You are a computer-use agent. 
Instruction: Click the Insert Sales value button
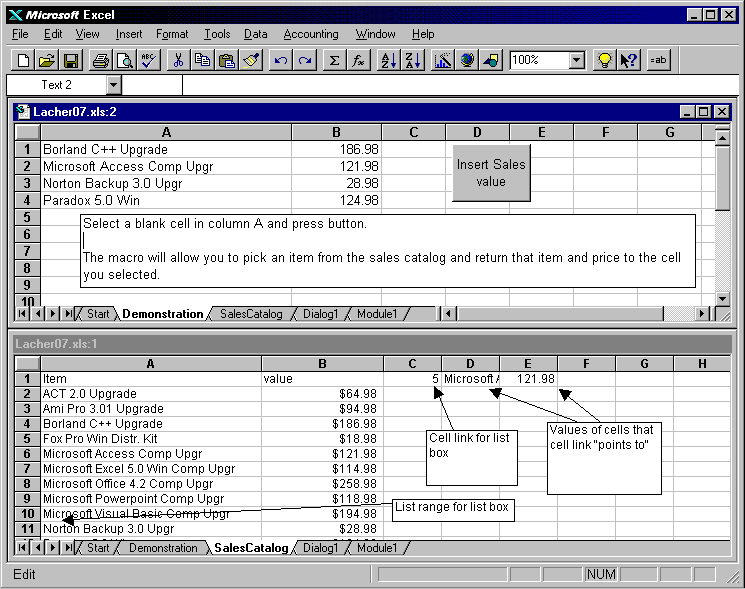[491, 173]
